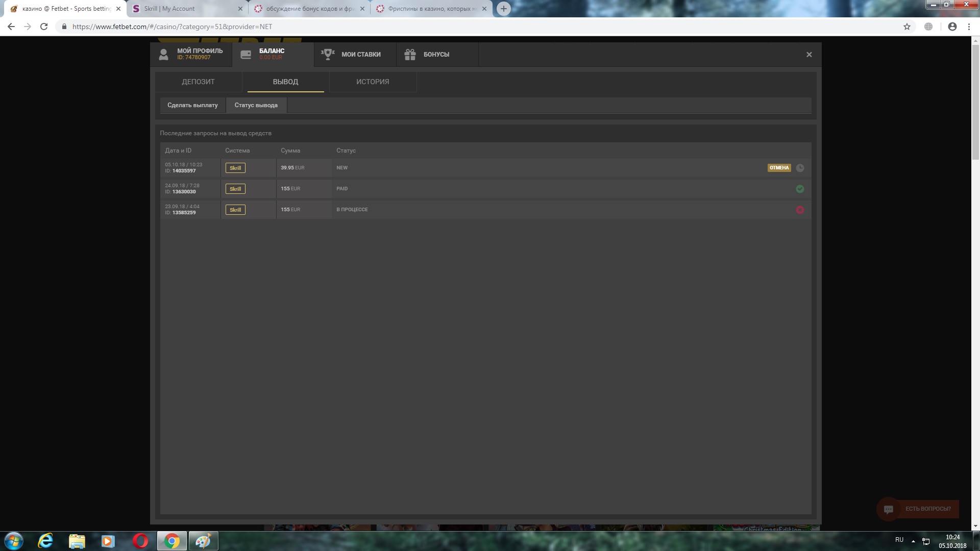Screen dimensions: 980x551
Task: Click the wallet icon next to Баланс
Action: point(246,55)
